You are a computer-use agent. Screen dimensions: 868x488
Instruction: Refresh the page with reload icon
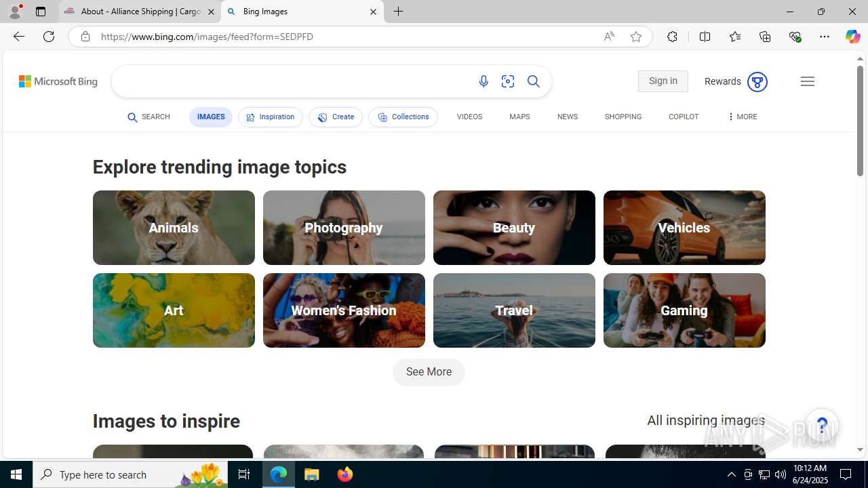point(49,37)
